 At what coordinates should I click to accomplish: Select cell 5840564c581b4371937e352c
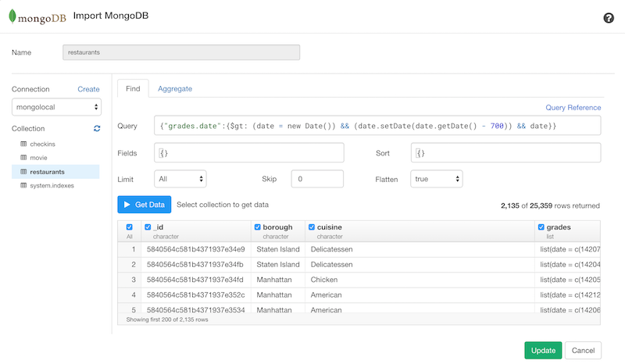pos(196,294)
